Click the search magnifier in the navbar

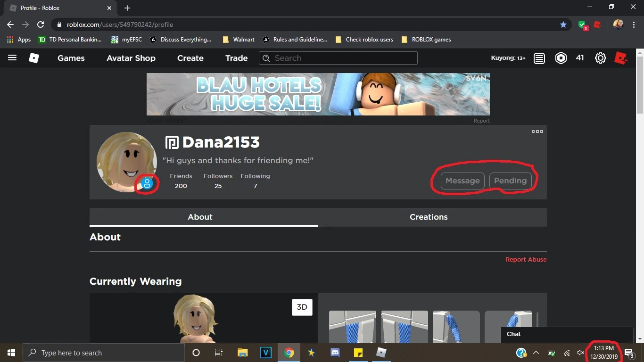click(x=266, y=58)
